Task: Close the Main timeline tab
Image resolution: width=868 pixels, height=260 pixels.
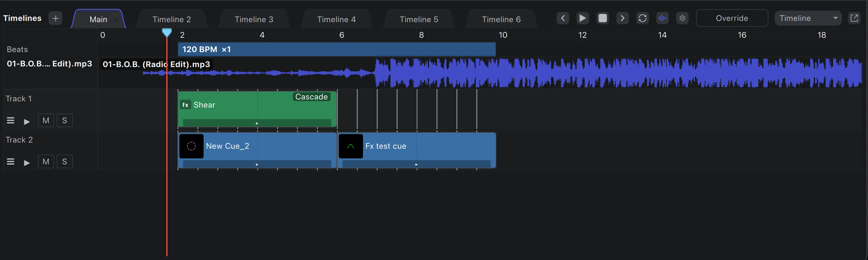Action: click(116, 20)
